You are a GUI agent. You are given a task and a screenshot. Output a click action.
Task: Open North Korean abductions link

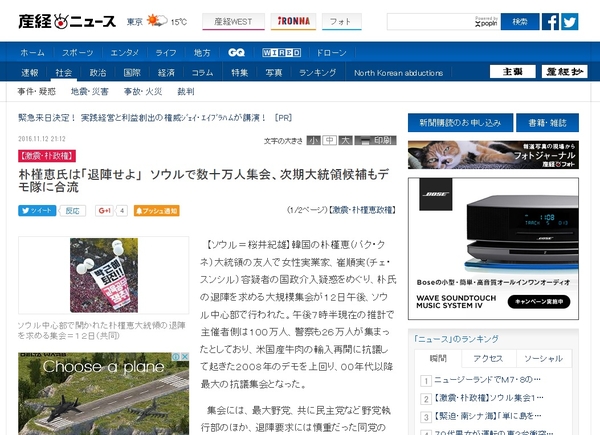398,73
